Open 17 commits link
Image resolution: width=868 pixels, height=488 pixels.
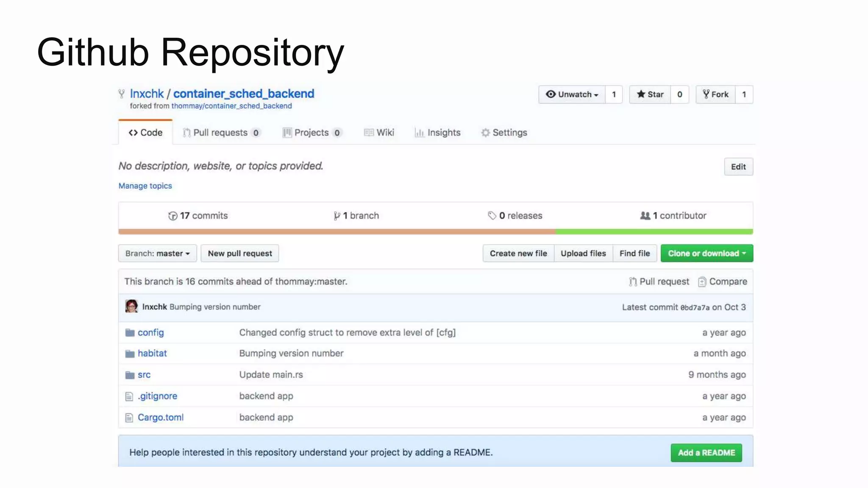click(198, 216)
